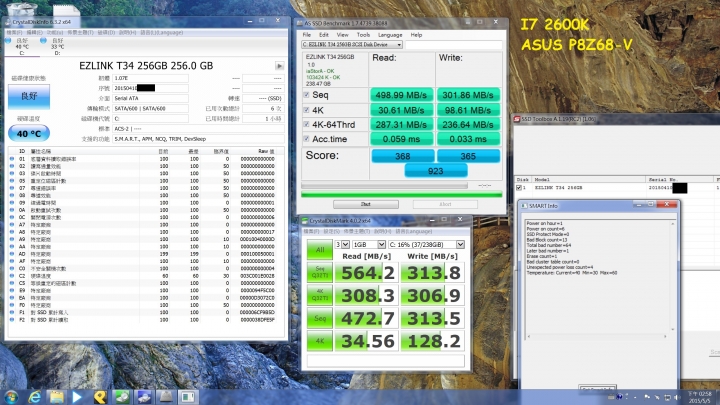Run the Seq Q32T1 test button
The image size is (720, 405).
coord(320,272)
